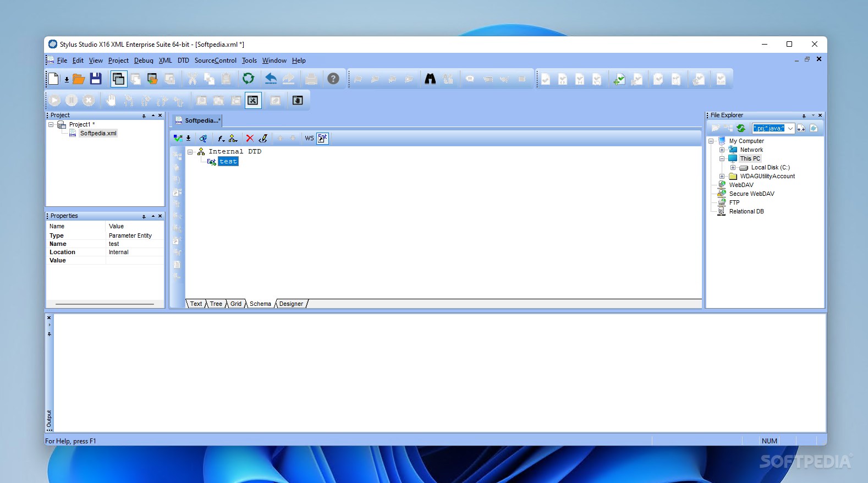868x483 pixels.
Task: Click the magnifier query icon in schema toolbar
Action: [204, 138]
